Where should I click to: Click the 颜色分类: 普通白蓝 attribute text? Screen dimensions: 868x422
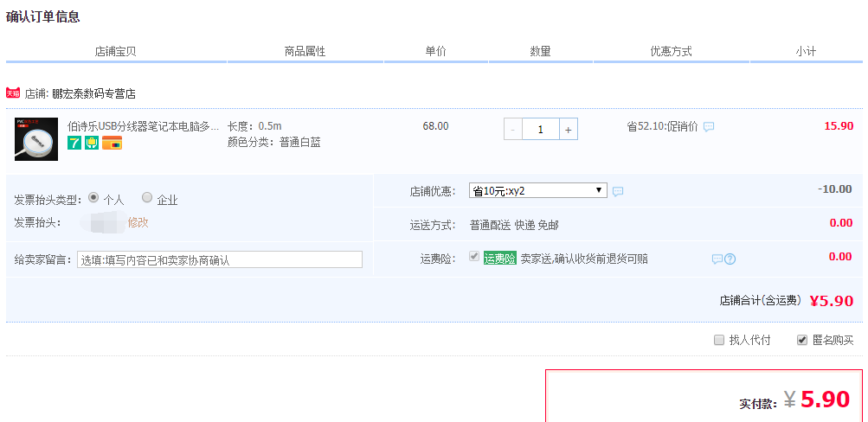[x=274, y=142]
